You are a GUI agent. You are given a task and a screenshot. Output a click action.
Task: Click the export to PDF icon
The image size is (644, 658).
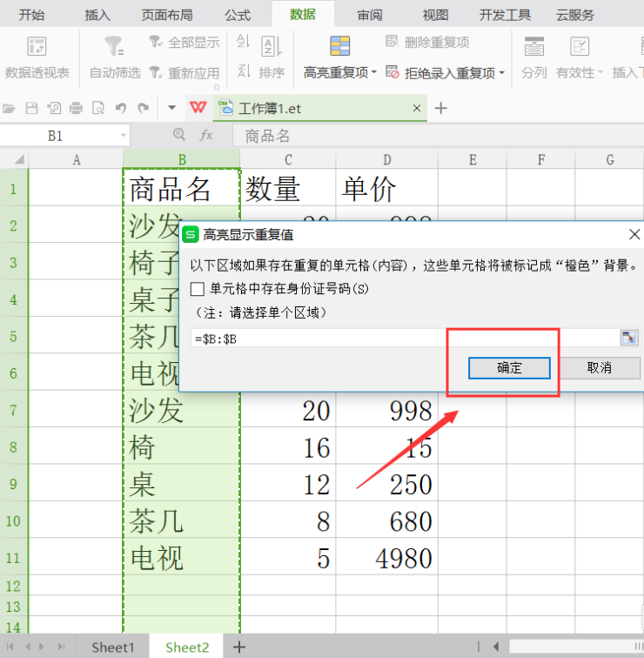click(54, 108)
